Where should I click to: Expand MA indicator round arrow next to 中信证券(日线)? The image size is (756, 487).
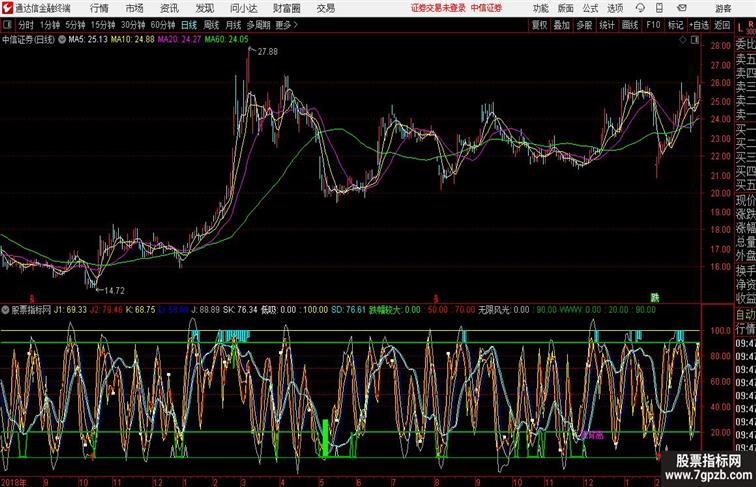62,40
